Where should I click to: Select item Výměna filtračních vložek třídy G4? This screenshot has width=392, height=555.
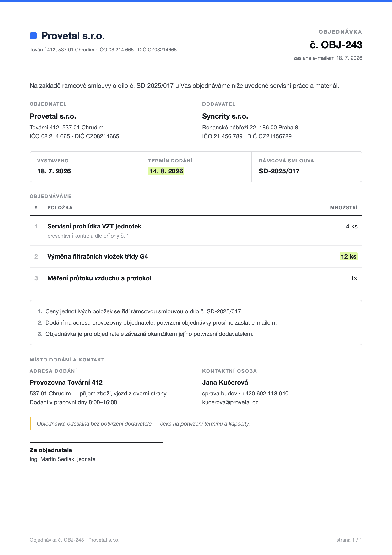(x=98, y=256)
